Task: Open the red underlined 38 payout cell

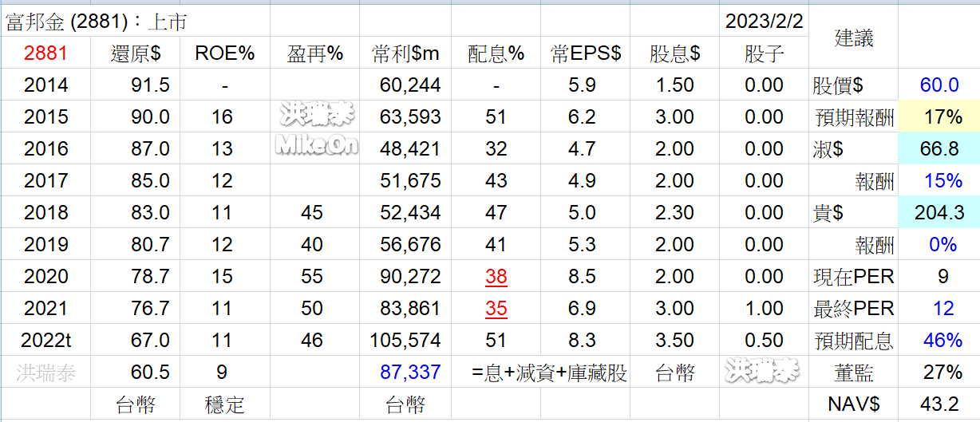Action: pyautogui.click(x=496, y=277)
